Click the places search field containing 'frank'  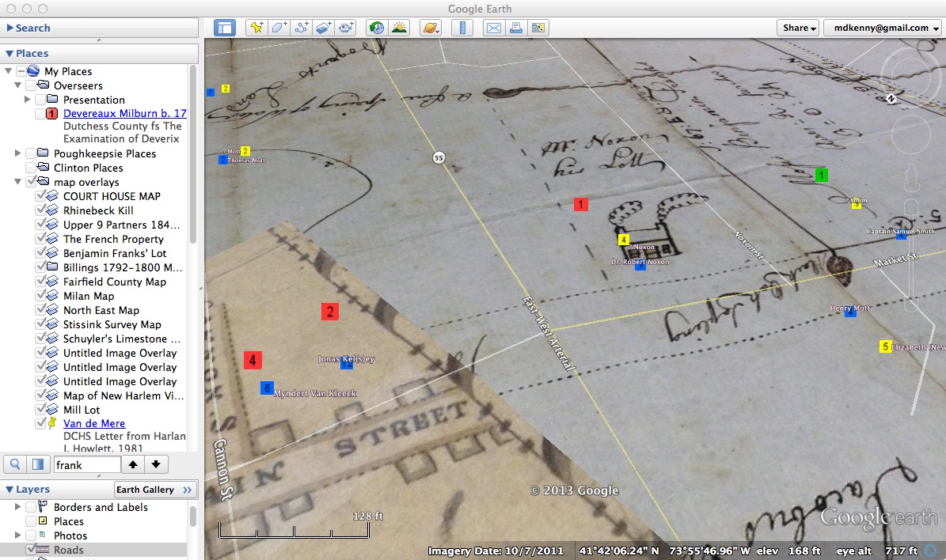(x=86, y=465)
